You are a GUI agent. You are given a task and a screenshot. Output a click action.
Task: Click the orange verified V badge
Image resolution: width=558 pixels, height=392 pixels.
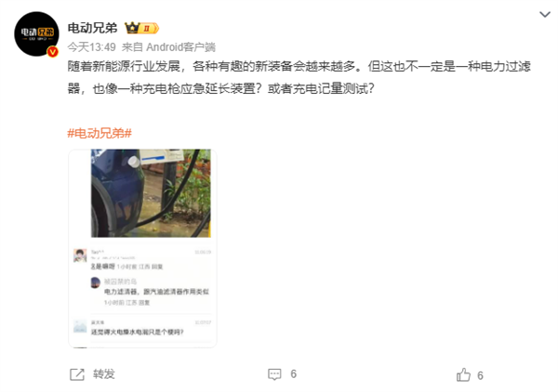click(53, 52)
